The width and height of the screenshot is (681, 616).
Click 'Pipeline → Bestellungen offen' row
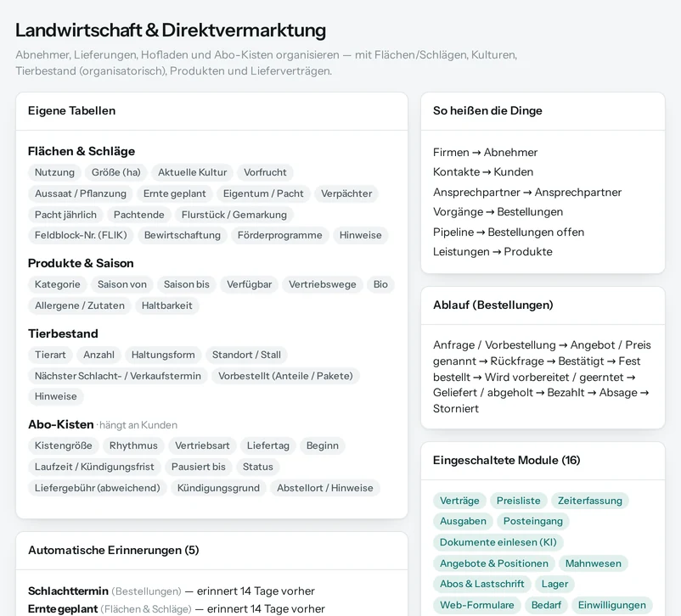(509, 232)
